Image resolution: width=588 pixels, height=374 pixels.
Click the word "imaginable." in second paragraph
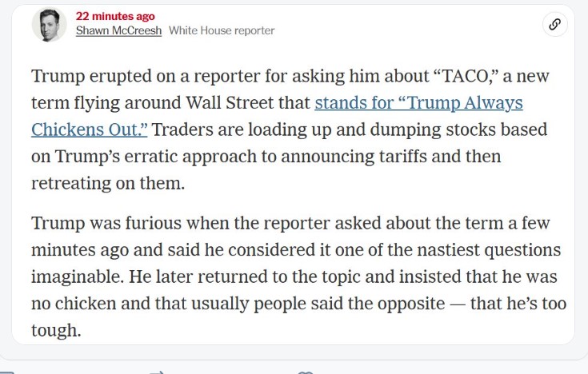click(78, 277)
